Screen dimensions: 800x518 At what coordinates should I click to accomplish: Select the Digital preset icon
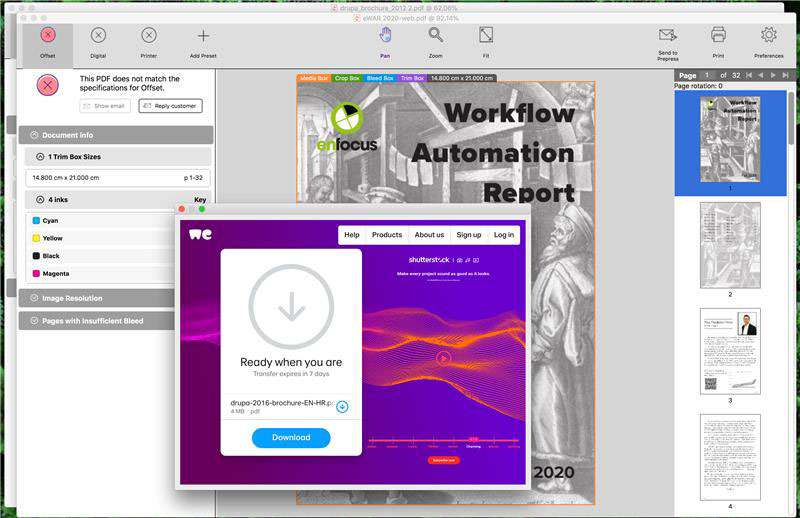pyautogui.click(x=98, y=36)
